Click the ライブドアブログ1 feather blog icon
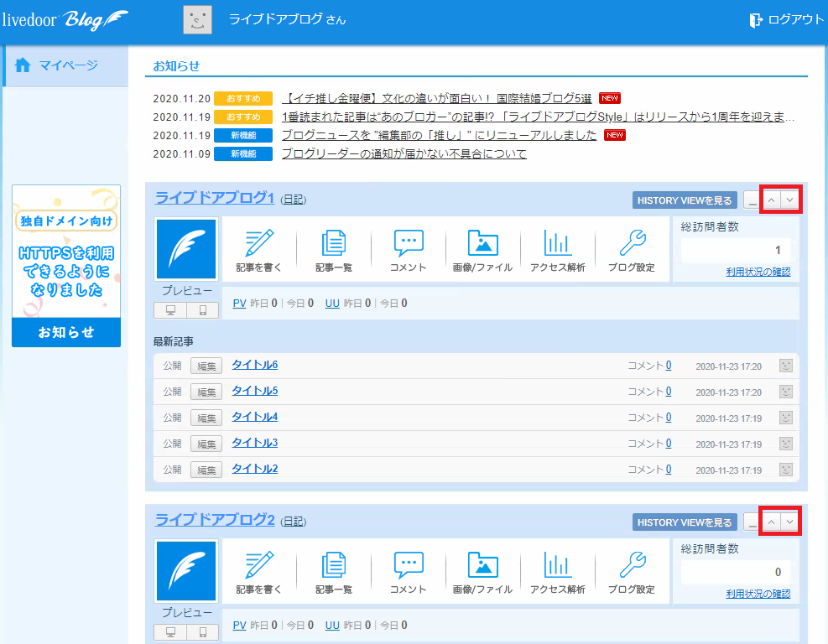 pos(186,249)
